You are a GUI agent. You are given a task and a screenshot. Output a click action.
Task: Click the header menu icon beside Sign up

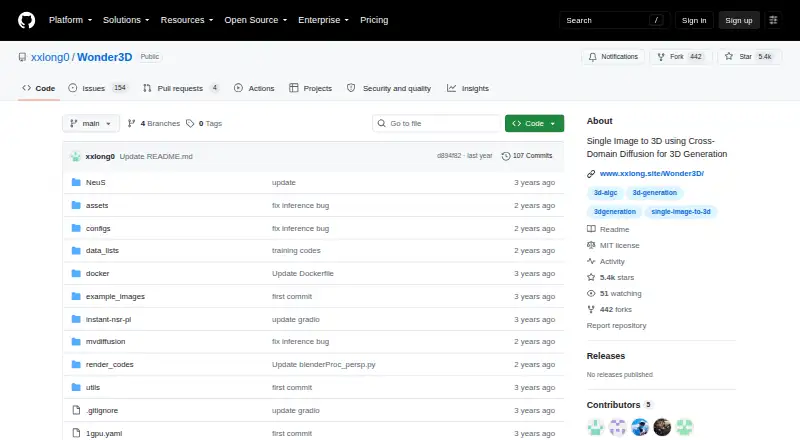pos(773,20)
